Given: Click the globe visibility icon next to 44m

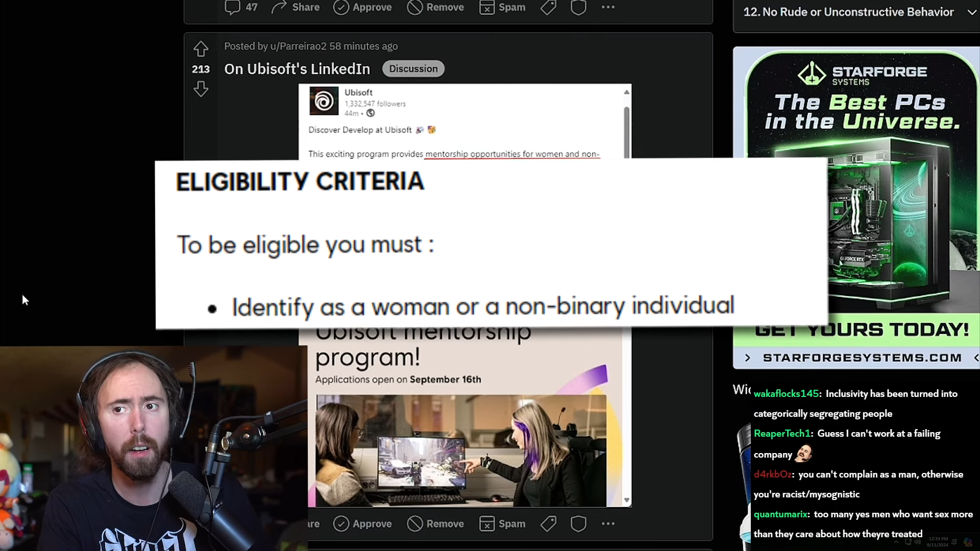Looking at the screenshot, I should pos(371,113).
